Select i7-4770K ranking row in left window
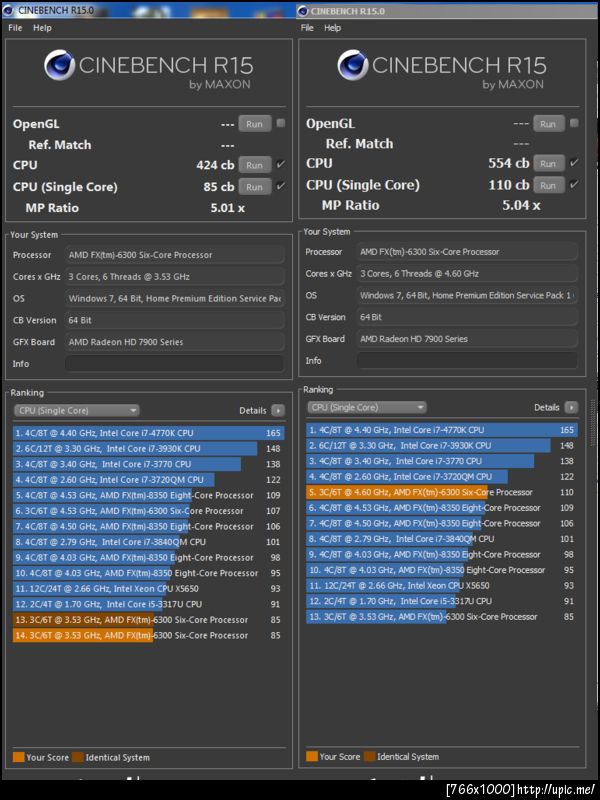This screenshot has width=600, height=800. click(x=148, y=433)
